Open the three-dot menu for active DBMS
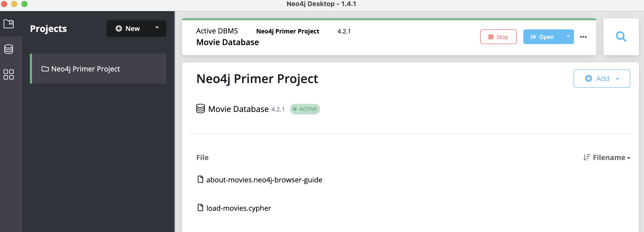 click(583, 37)
